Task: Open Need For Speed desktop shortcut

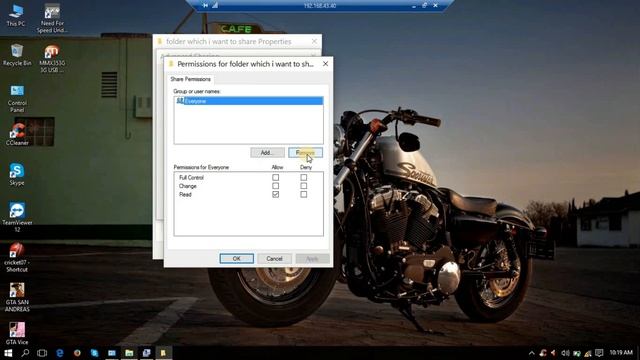Action: pyautogui.click(x=52, y=18)
